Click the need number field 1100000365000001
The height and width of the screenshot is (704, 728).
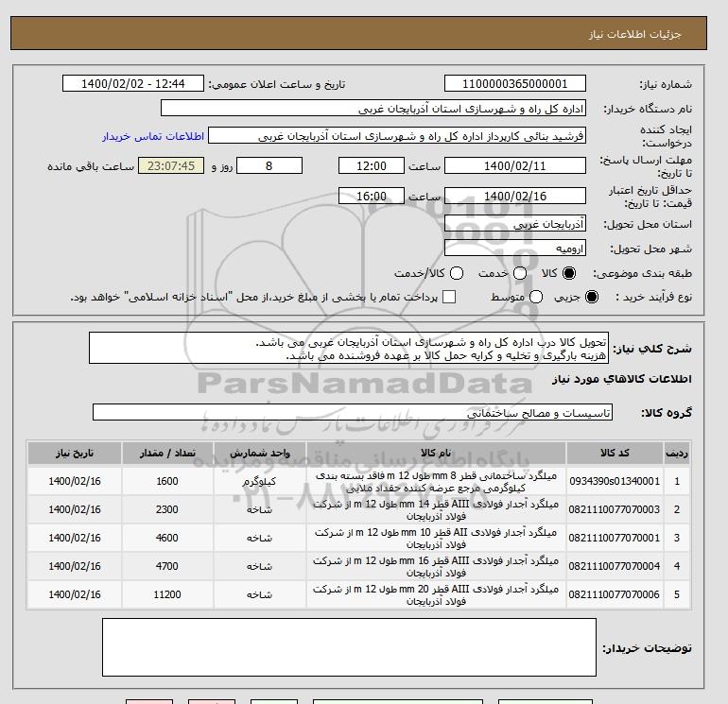pos(515,83)
